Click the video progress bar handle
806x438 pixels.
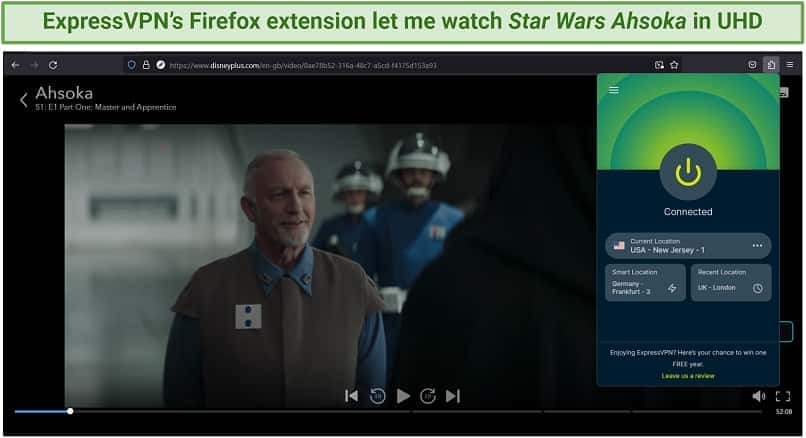pyautogui.click(x=70, y=411)
